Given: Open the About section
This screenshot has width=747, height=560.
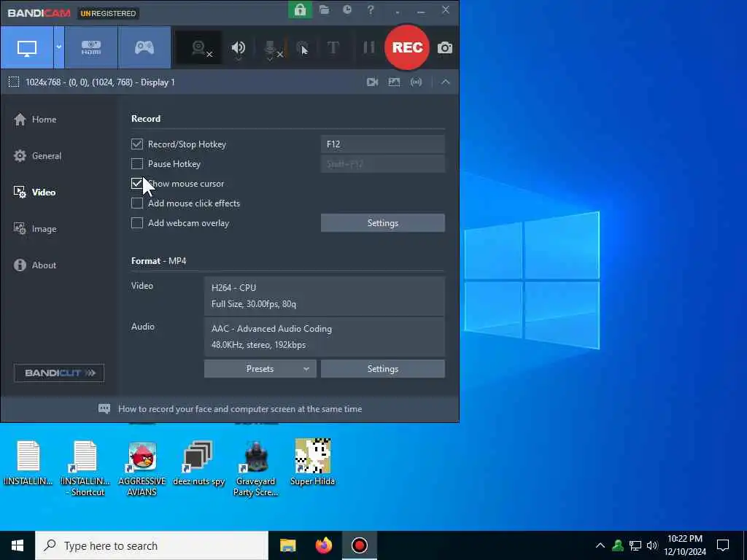Looking at the screenshot, I should [35, 265].
